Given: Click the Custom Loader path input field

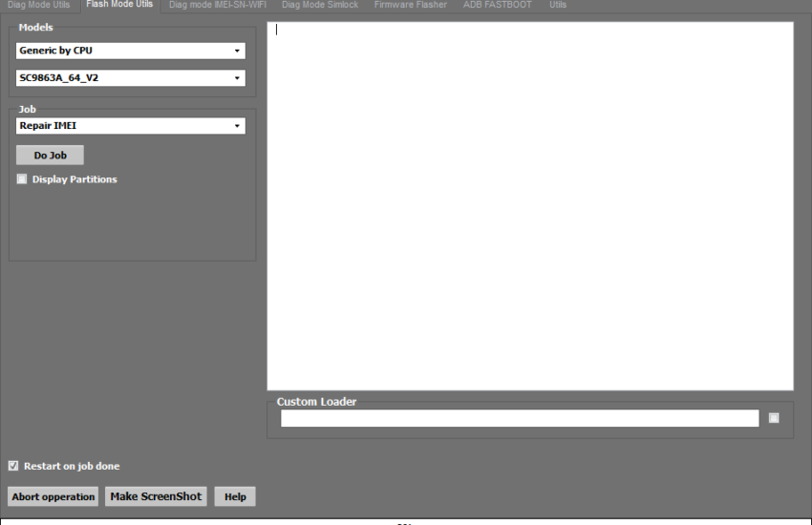Looking at the screenshot, I should (519, 418).
